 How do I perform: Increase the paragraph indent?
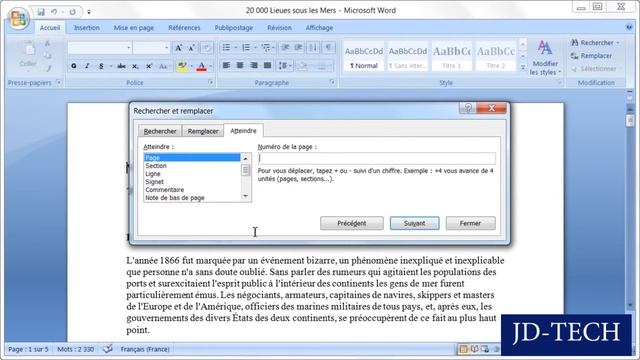click(299, 48)
